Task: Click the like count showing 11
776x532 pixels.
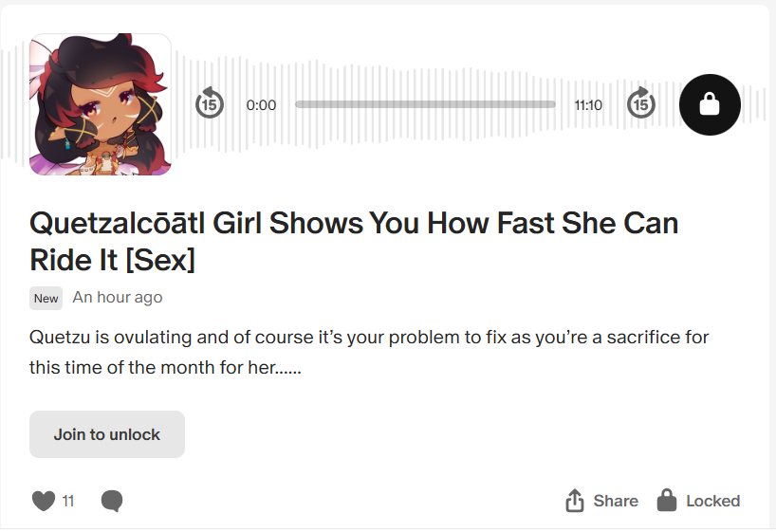Action: pyautogui.click(x=68, y=501)
